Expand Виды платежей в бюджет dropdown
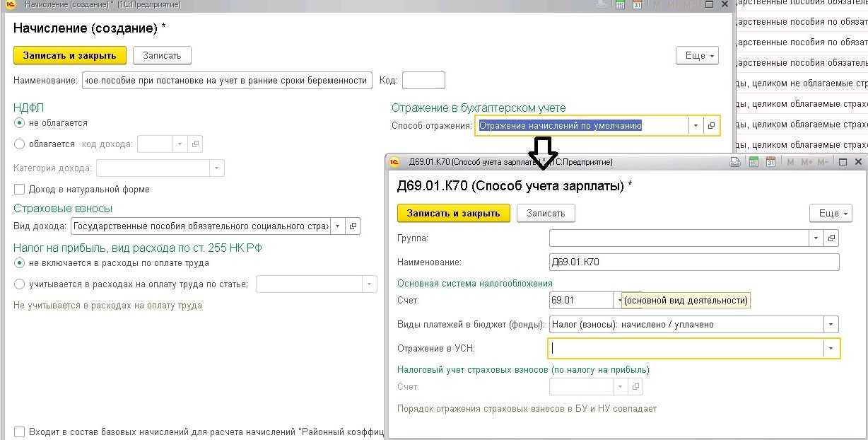868x440 pixels. click(x=831, y=325)
